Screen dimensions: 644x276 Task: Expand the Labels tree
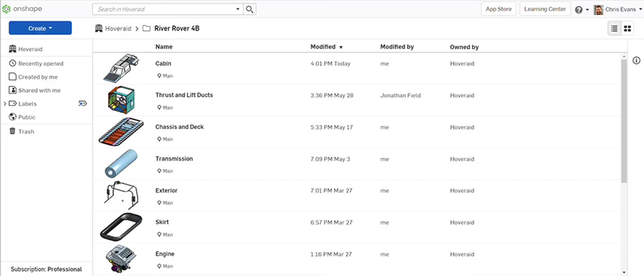5,104
